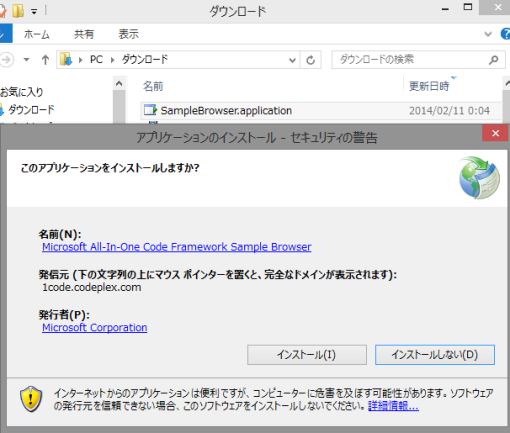The image size is (510, 433).
Task: Refresh the ダウンロード folder
Action: pyautogui.click(x=311, y=60)
